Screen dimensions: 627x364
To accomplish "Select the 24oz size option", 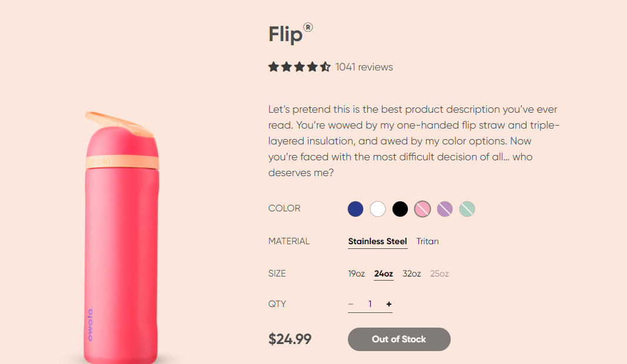I will point(384,274).
